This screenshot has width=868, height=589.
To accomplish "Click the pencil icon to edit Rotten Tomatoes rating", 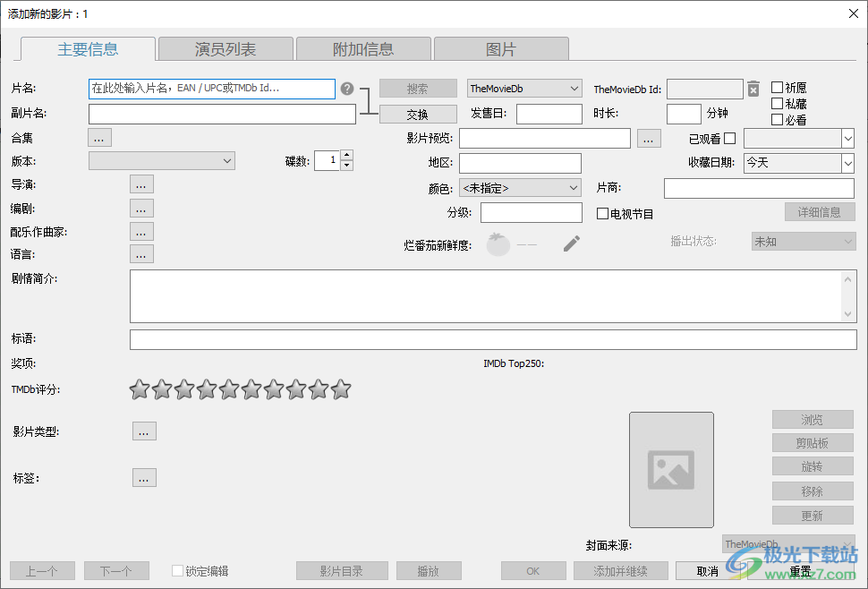I will pyautogui.click(x=571, y=243).
